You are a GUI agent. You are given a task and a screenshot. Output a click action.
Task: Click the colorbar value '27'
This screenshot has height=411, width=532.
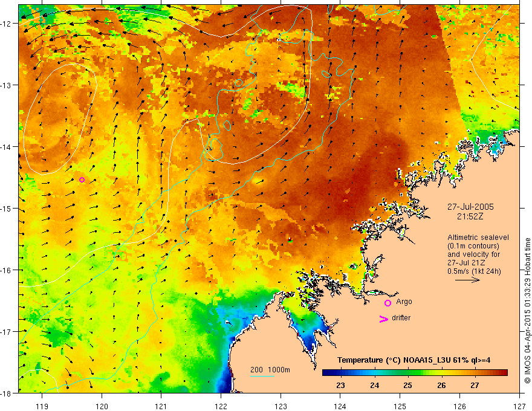tap(475, 386)
